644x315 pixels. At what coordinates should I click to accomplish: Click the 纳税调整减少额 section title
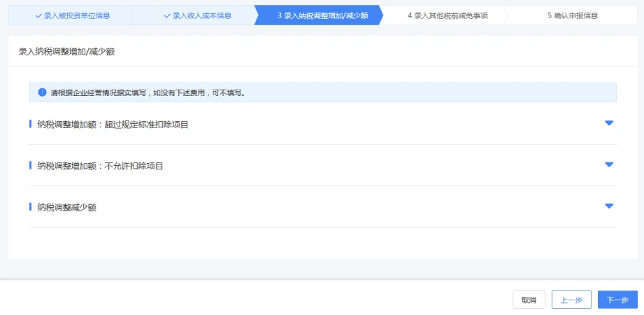pos(67,208)
